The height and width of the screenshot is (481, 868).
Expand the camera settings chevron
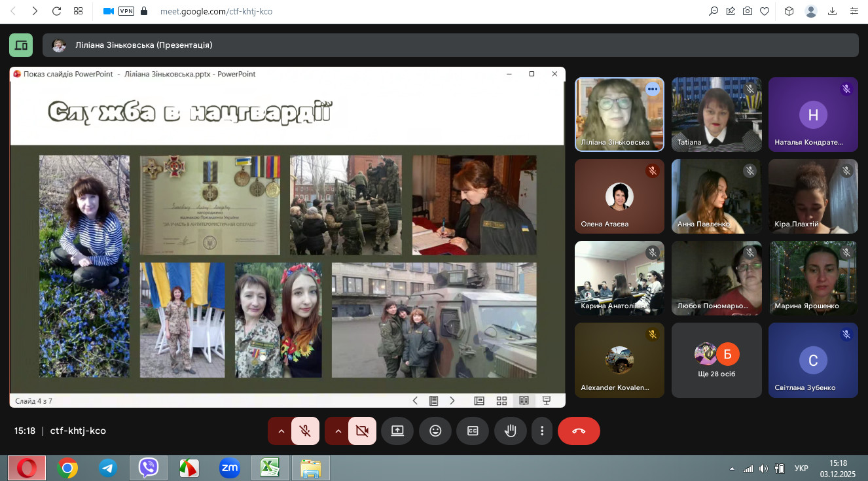coord(338,431)
